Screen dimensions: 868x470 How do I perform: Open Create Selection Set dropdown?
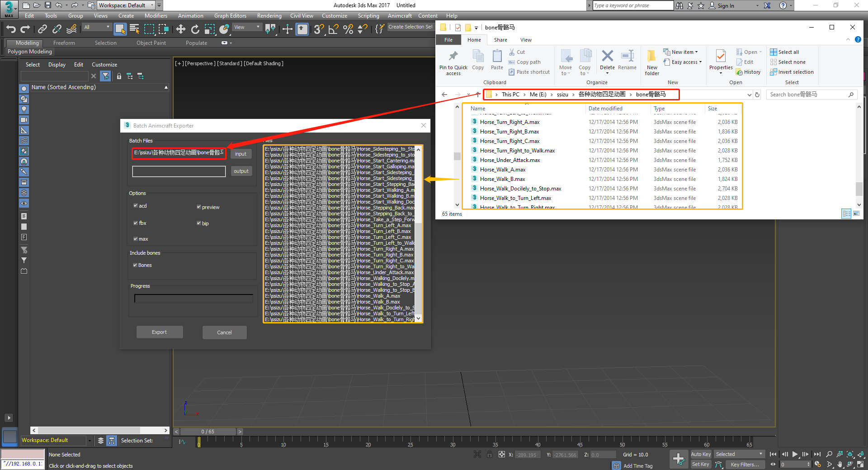tap(410, 27)
